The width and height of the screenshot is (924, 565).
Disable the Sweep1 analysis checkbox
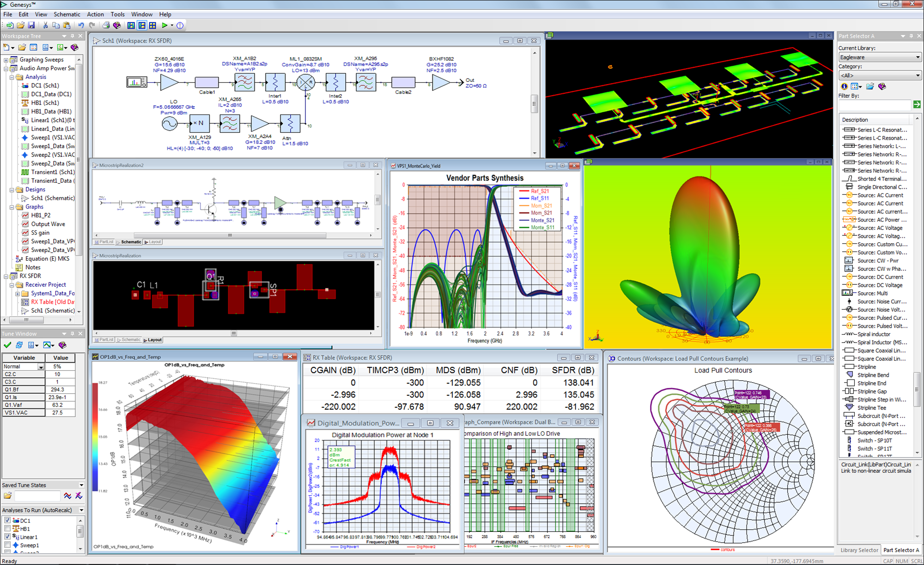point(8,545)
